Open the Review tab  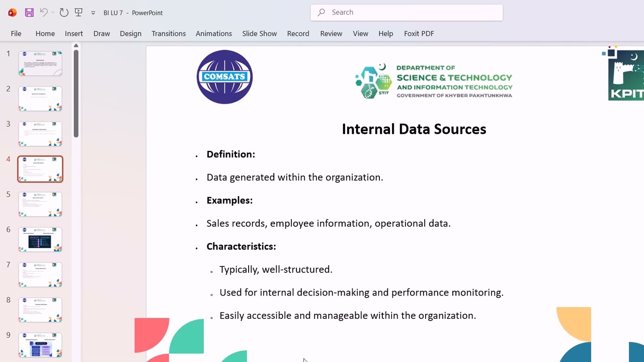[x=331, y=33]
